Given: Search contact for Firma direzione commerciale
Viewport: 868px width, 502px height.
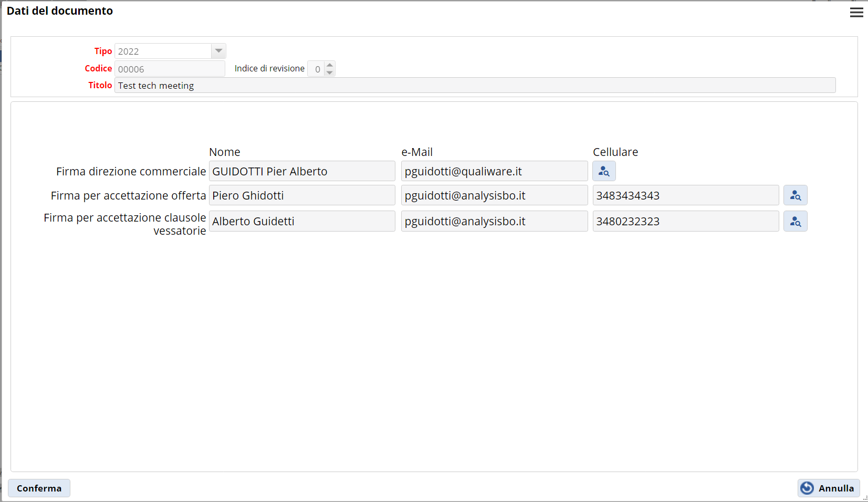Looking at the screenshot, I should click(604, 171).
